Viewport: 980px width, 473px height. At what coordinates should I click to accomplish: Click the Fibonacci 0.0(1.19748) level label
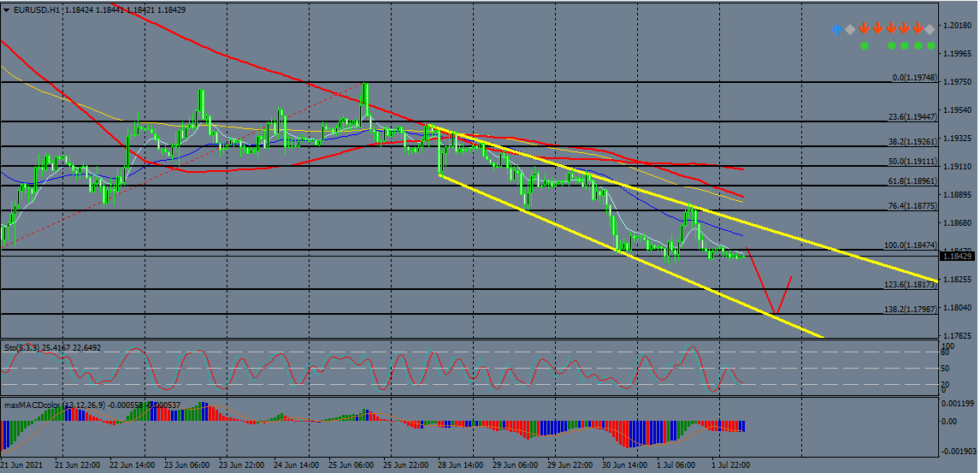tap(914, 78)
